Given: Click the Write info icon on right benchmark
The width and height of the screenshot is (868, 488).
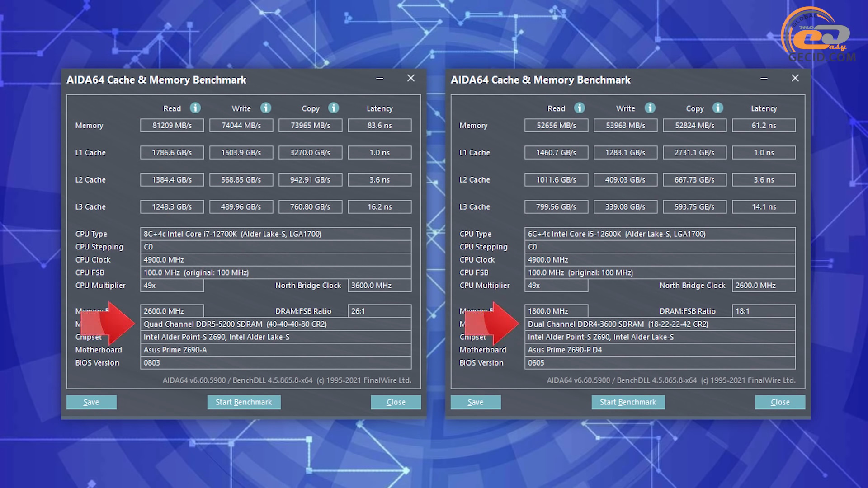Looking at the screenshot, I should click(x=649, y=108).
